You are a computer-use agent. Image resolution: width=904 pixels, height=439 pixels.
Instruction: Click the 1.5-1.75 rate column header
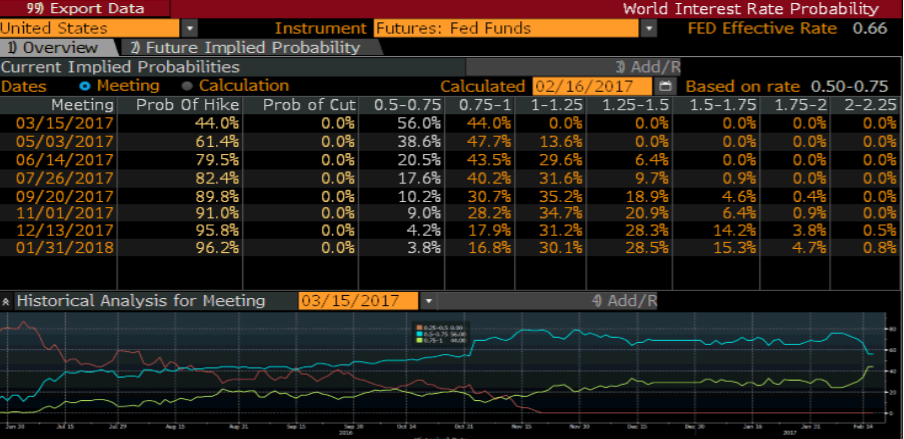723,105
